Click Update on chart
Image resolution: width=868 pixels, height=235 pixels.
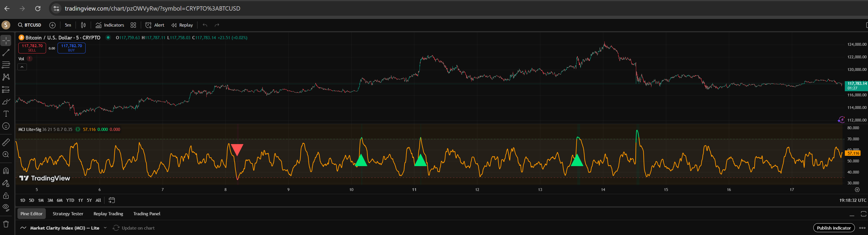point(134,228)
